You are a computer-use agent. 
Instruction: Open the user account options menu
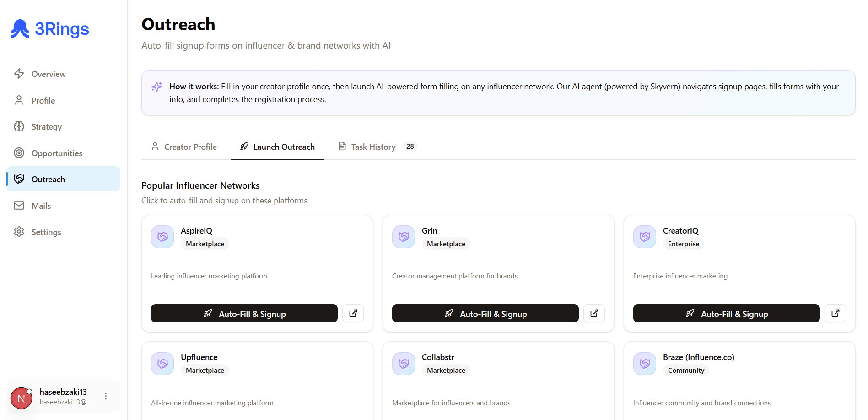tap(106, 396)
